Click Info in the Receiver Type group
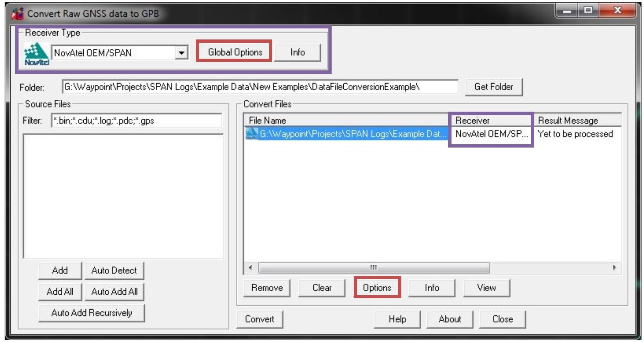The image size is (644, 342). point(297,52)
